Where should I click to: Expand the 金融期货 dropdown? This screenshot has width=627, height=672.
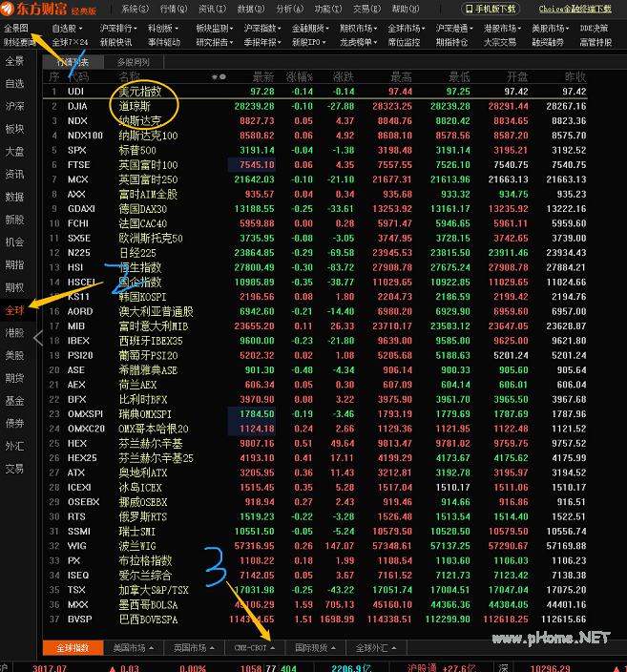click(x=310, y=29)
